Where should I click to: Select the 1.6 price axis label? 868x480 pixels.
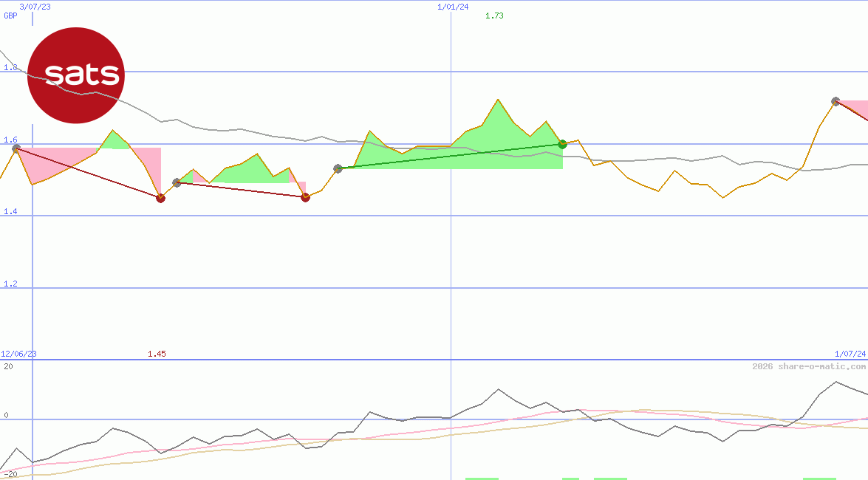click(x=10, y=140)
